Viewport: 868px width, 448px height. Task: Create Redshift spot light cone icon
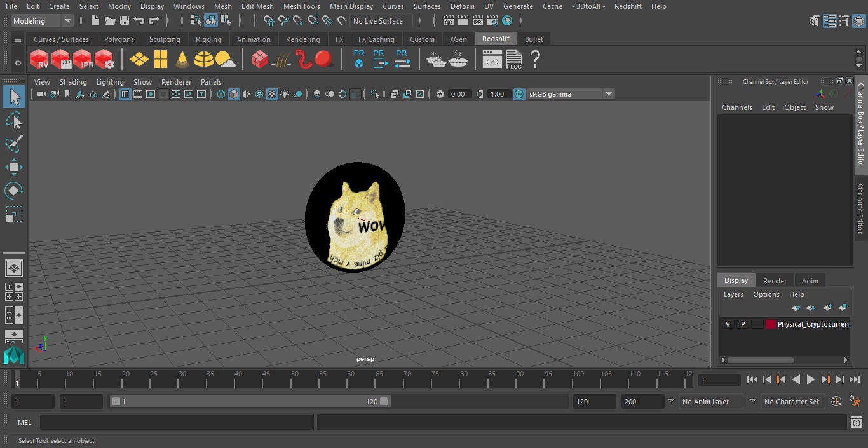(182, 59)
